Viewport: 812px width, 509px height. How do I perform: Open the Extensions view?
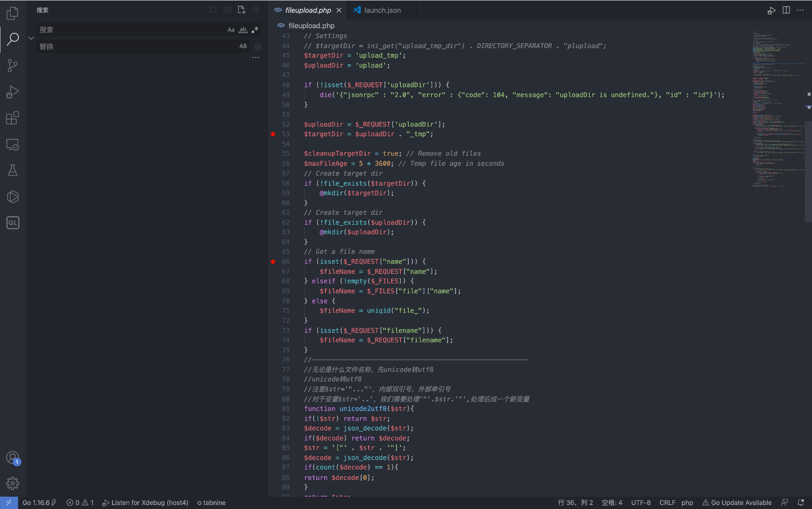click(x=13, y=118)
